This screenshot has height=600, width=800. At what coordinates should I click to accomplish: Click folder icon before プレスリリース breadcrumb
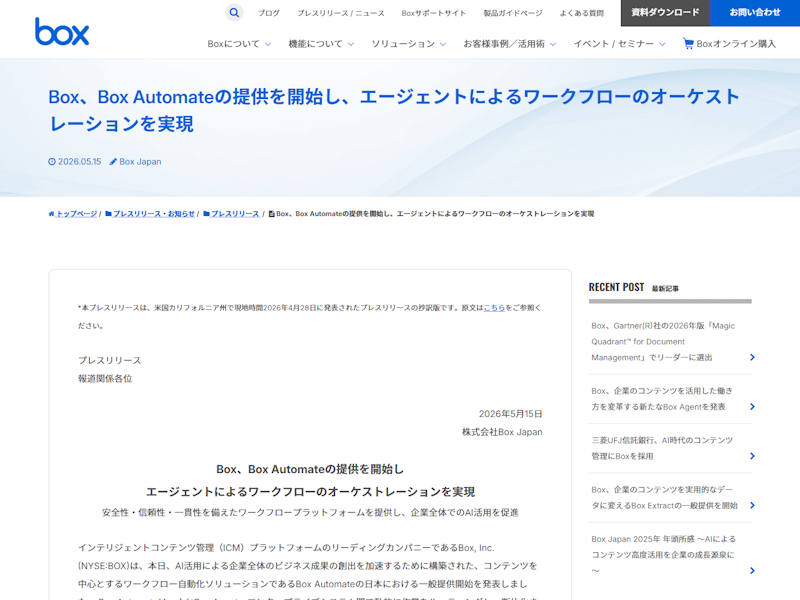pyautogui.click(x=206, y=214)
